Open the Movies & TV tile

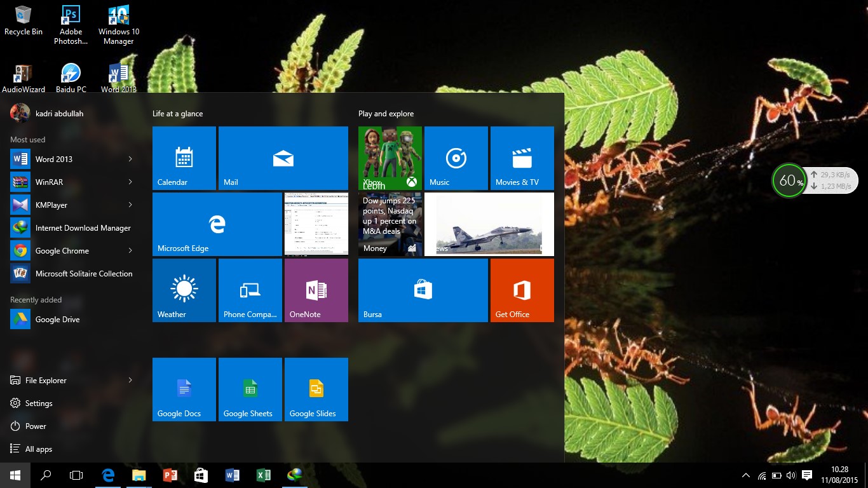click(x=522, y=158)
